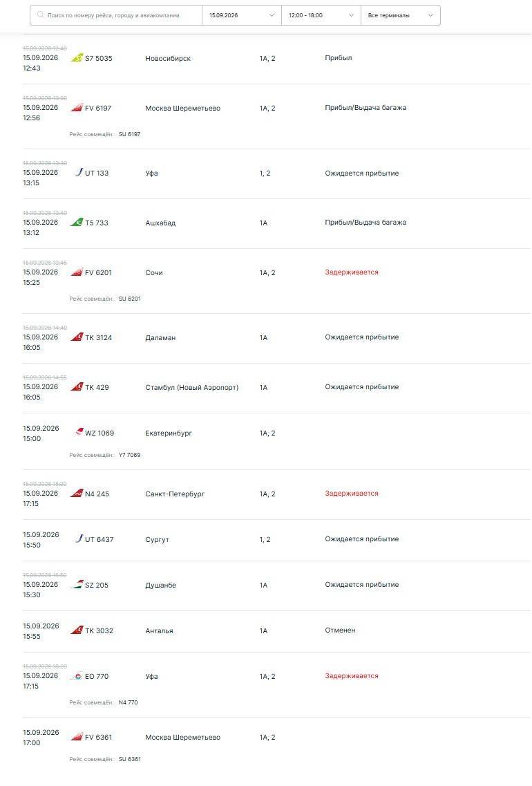Select the delayed FV 6201 Сочи flight
The height and width of the screenshot is (786, 532).
[x=276, y=281]
